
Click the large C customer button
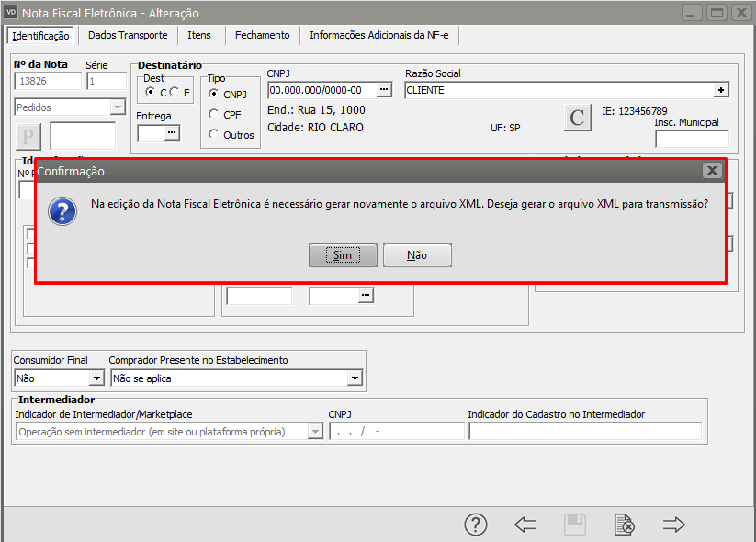pyautogui.click(x=577, y=118)
